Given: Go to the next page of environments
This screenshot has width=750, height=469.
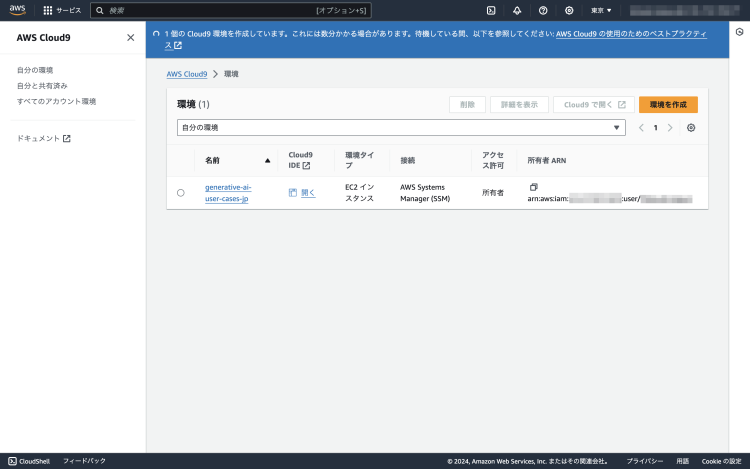Looking at the screenshot, I should [x=670, y=128].
